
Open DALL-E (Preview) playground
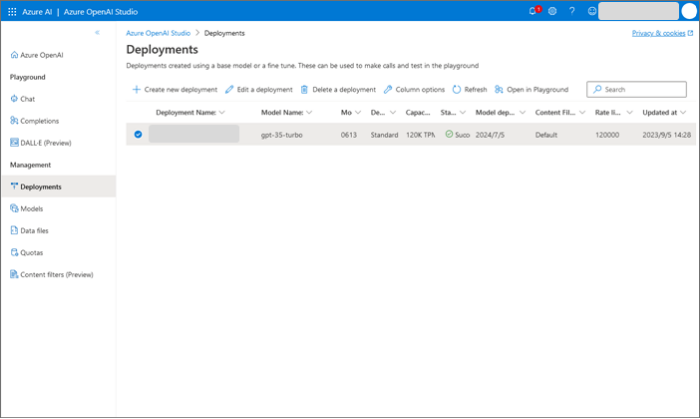pos(41,143)
